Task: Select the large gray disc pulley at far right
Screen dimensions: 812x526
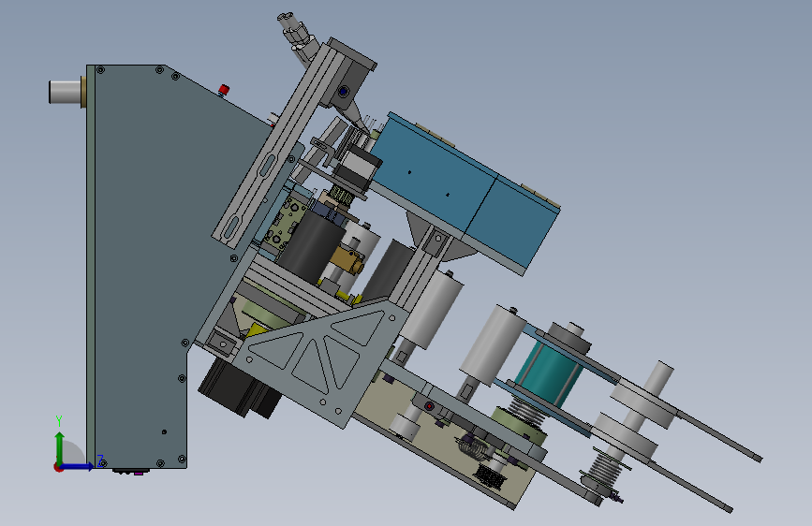Action: point(643,402)
